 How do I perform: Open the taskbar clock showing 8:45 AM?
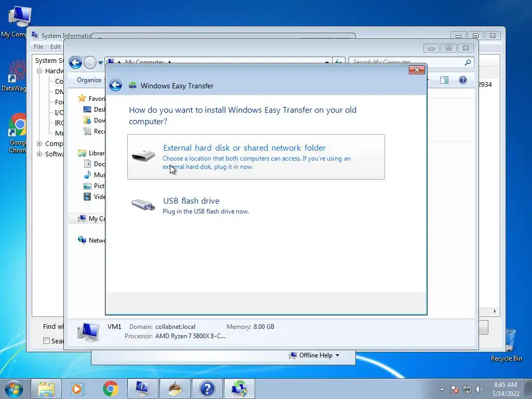tap(506, 389)
